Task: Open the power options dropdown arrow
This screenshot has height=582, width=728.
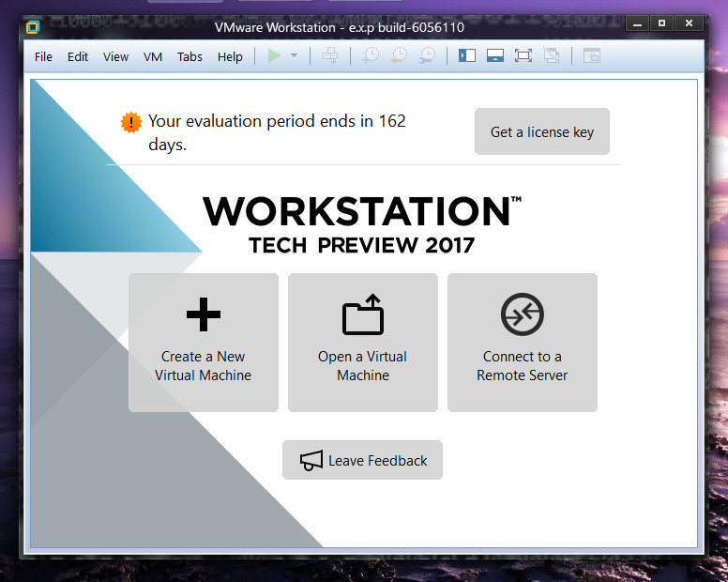Action: point(294,55)
